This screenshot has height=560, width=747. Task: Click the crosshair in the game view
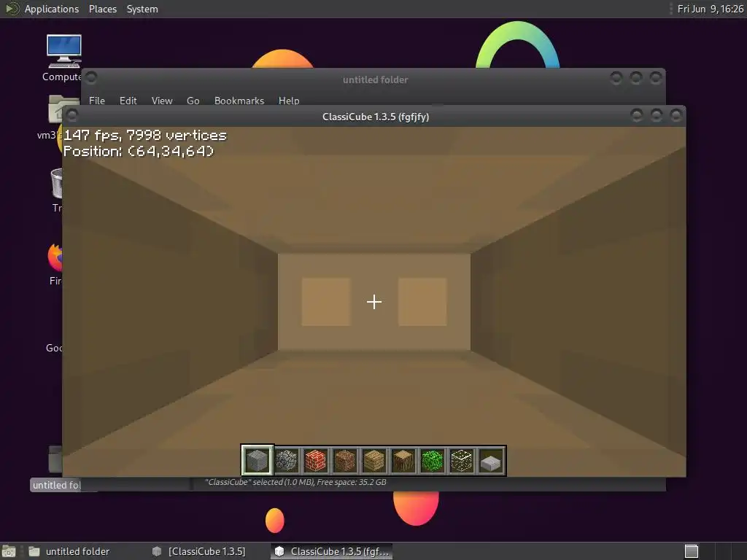(374, 302)
